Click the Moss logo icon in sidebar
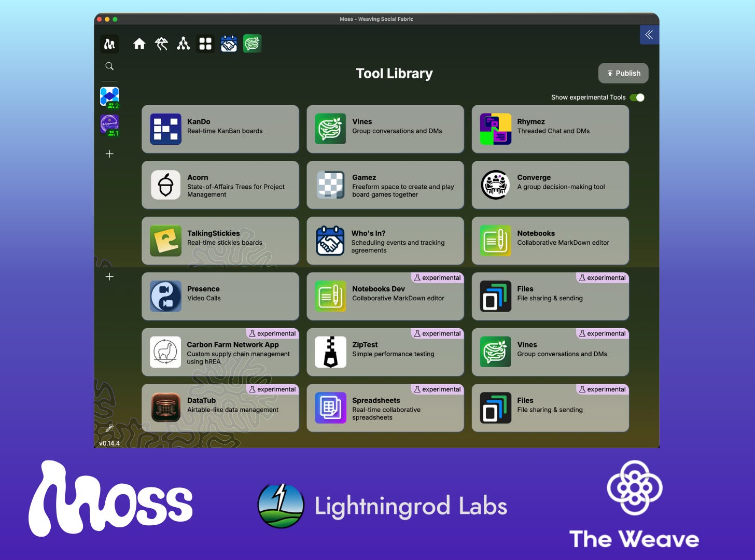The height and width of the screenshot is (560, 755). [x=109, y=44]
